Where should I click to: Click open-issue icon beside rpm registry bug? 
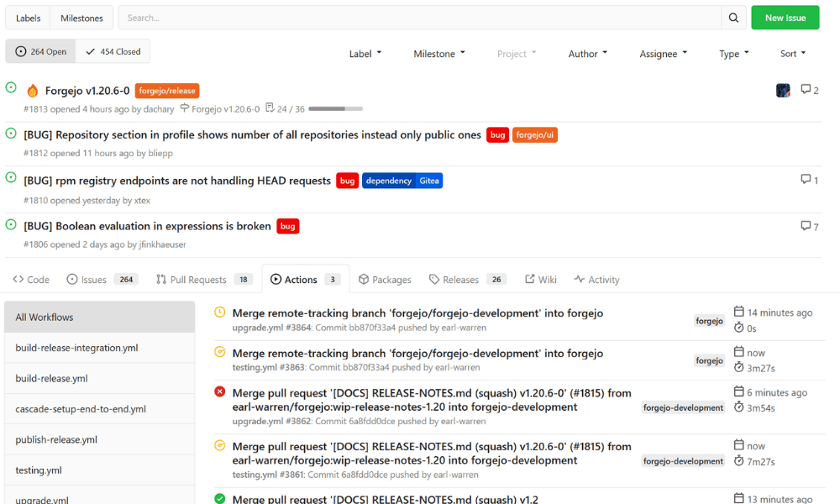(x=11, y=177)
